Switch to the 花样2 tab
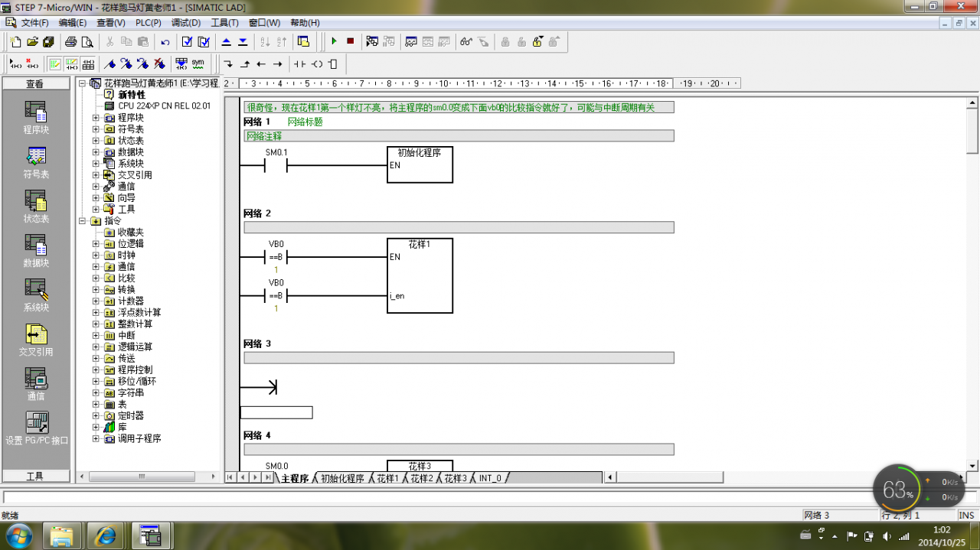 coord(422,478)
